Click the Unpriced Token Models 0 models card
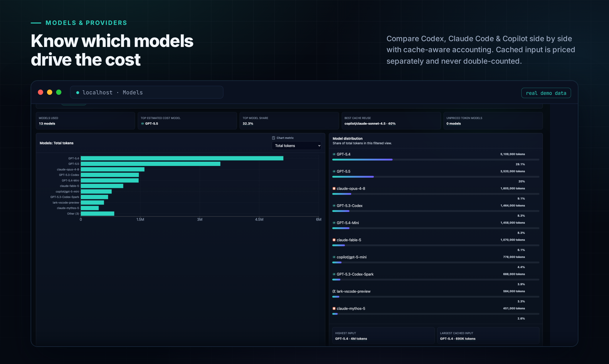Screen dimensions: 609x364 (x=493, y=121)
